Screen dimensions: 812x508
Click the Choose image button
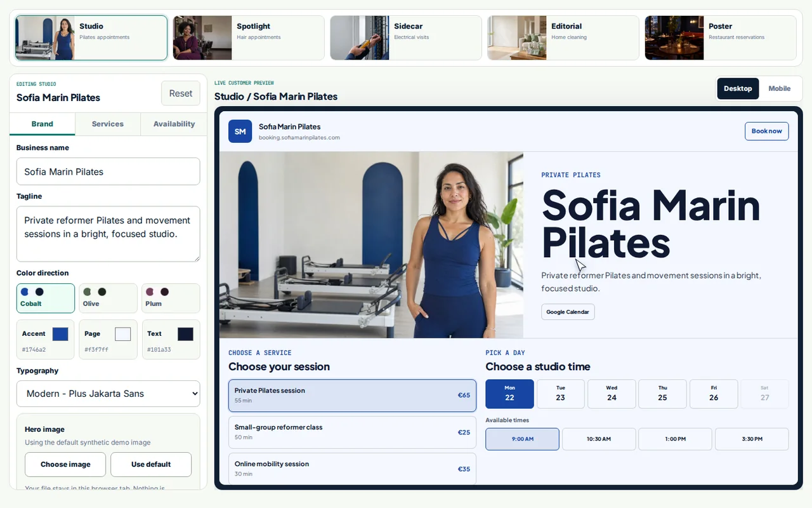click(x=65, y=464)
